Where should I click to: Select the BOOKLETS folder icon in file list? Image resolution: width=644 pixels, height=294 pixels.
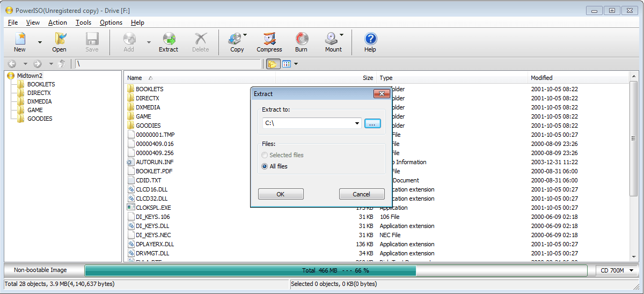(x=131, y=89)
